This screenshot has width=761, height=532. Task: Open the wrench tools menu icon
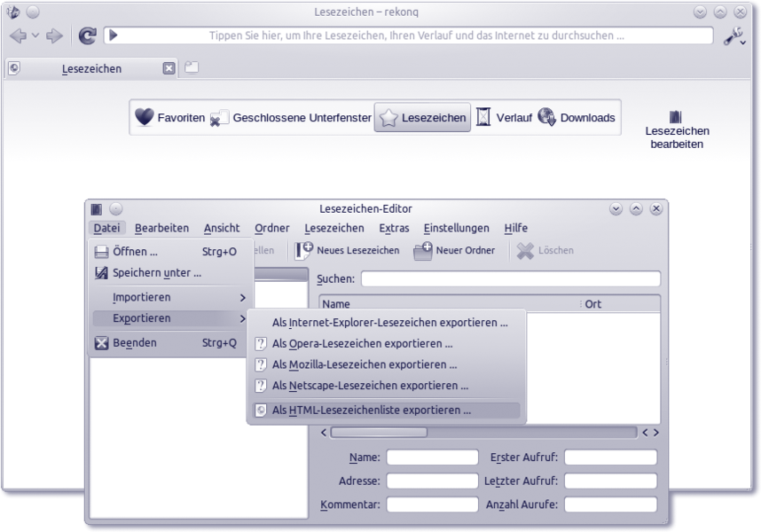tap(734, 35)
